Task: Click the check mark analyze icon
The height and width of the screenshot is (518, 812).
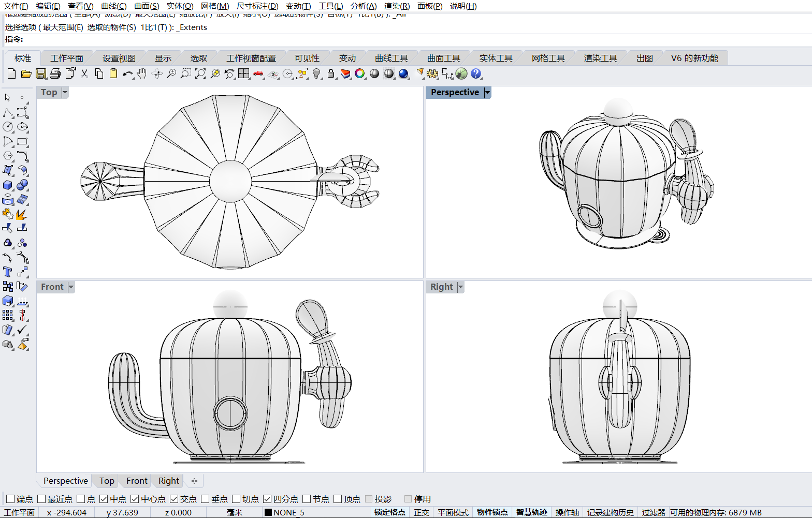Action: coord(22,330)
